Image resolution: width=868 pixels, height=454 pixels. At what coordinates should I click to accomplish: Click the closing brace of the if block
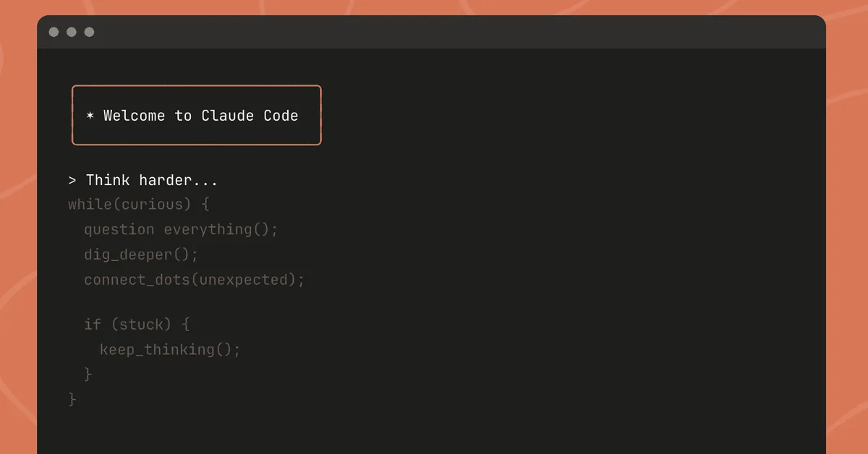pos(88,374)
